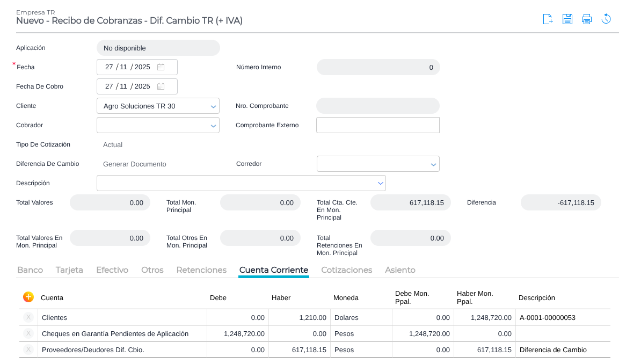Image resolution: width=619 pixels, height=364 pixels.
Task: Delete Proveedores/Deudores Dif. Cbio. row
Action: coord(28,350)
